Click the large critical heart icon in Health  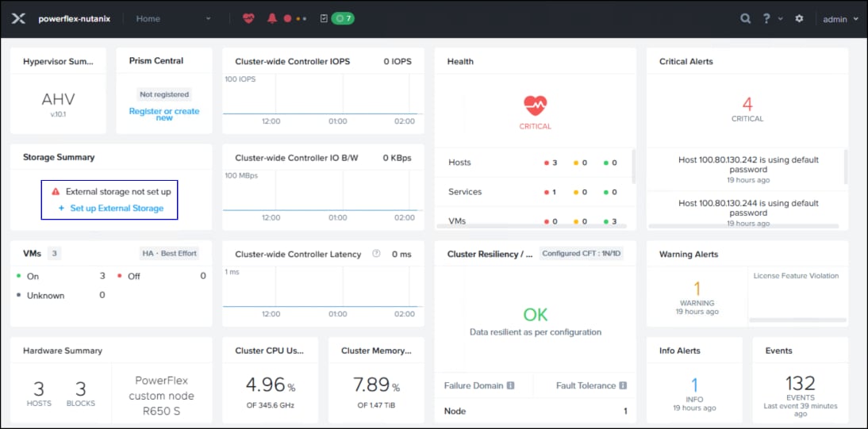click(x=536, y=105)
